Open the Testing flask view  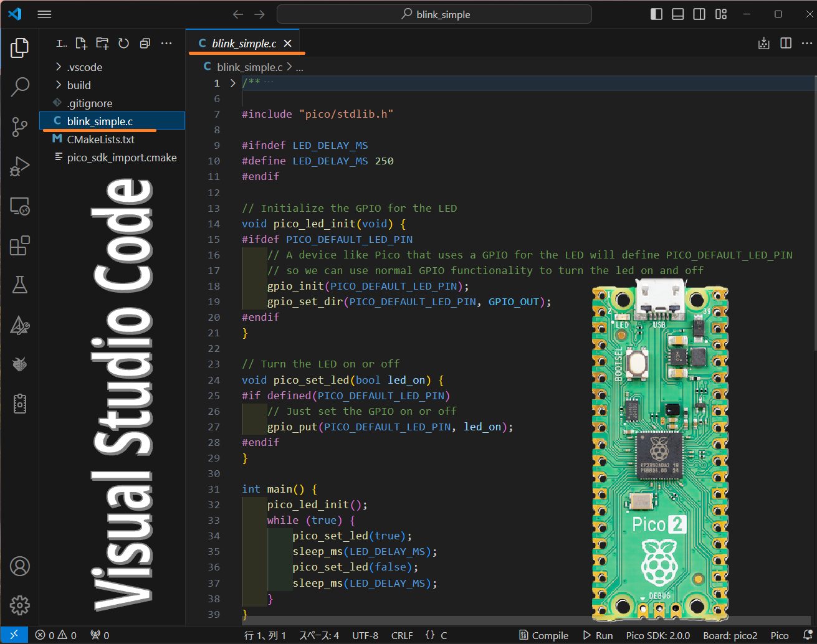coord(20,285)
